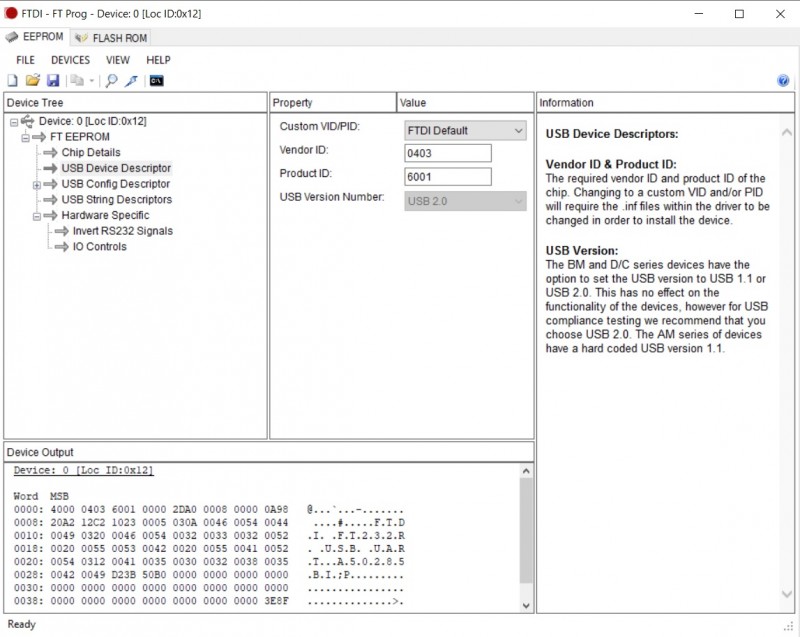Image resolution: width=800 pixels, height=637 pixels.
Task: Open the Custom VID/PID dropdown
Action: click(465, 131)
